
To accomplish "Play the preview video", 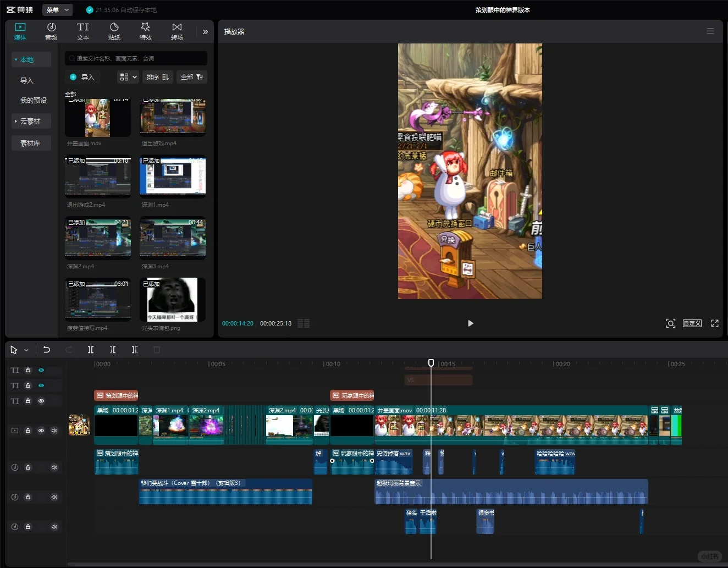I will pyautogui.click(x=470, y=323).
